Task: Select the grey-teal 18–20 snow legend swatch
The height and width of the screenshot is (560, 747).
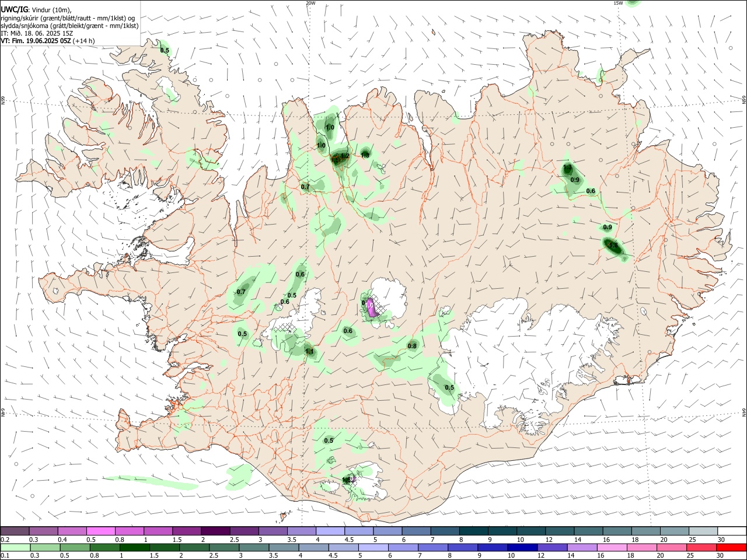Action: [646, 531]
